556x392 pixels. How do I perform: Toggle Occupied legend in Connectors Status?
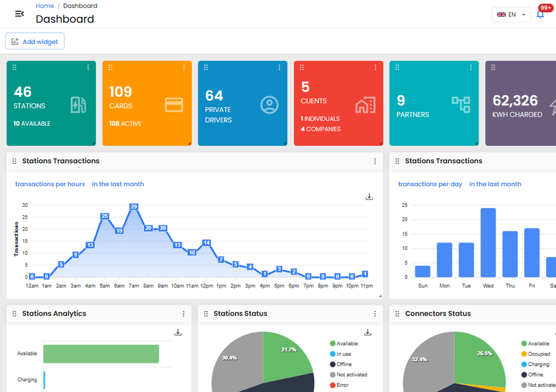coord(536,354)
